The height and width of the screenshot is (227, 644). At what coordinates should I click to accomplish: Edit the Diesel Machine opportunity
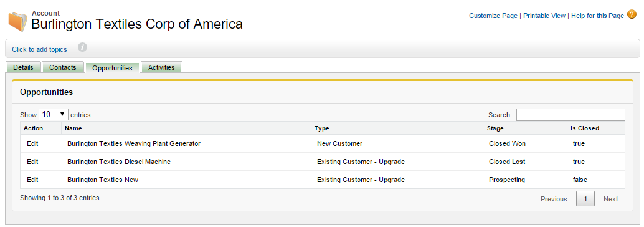[x=32, y=162]
